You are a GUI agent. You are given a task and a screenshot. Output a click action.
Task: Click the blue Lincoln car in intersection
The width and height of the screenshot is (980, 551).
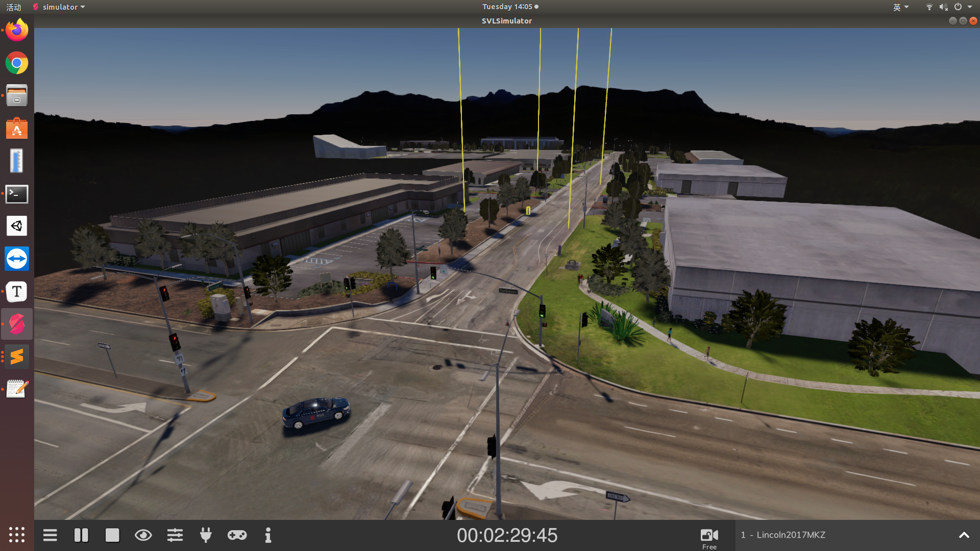316,411
